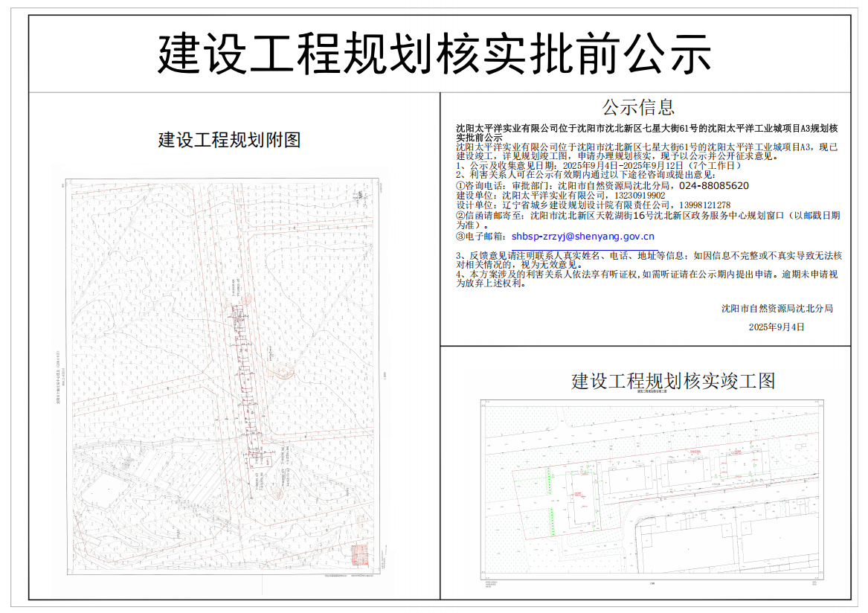This screenshot has width=868, height=613.
Task: Select the 公示信息 section heading
Action: (638, 108)
